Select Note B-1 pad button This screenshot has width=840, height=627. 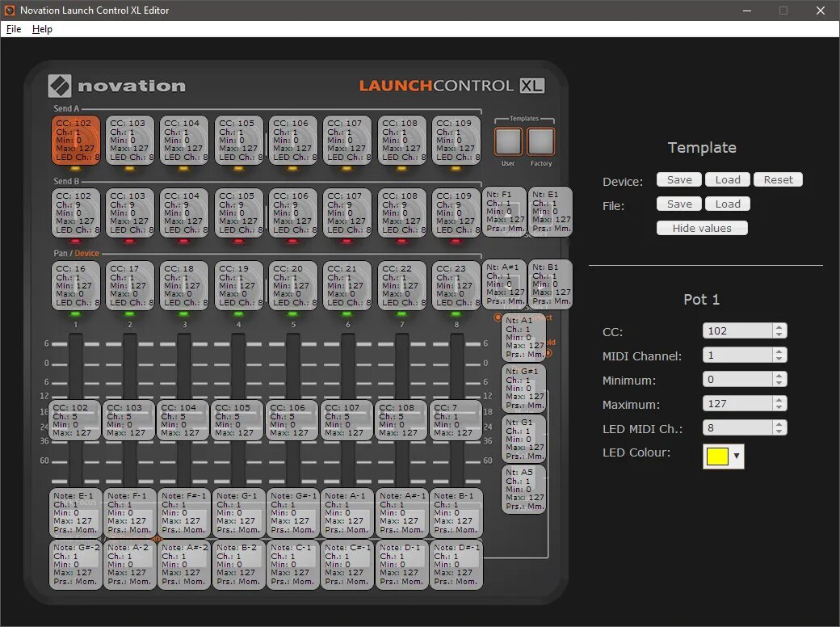(x=456, y=513)
